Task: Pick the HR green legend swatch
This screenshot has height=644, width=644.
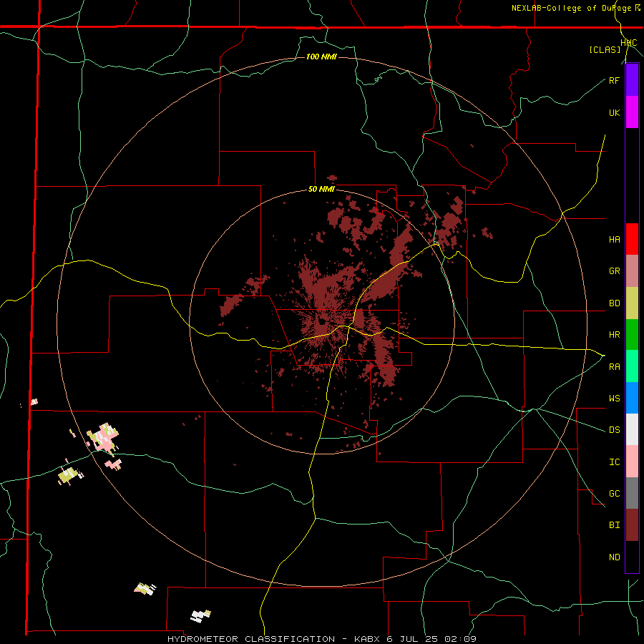Action: pyautogui.click(x=632, y=334)
